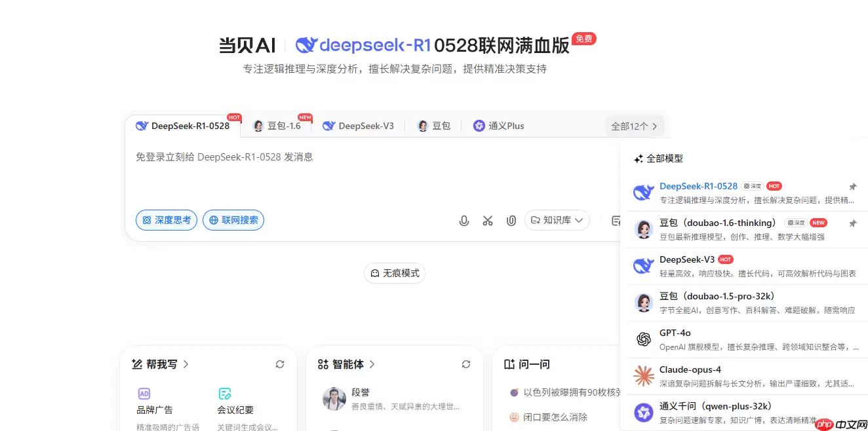Activate 无痕模式 incognito mode

(x=394, y=273)
